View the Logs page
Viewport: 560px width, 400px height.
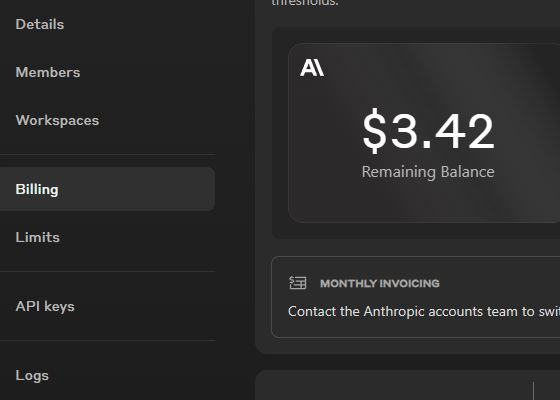pyautogui.click(x=32, y=376)
